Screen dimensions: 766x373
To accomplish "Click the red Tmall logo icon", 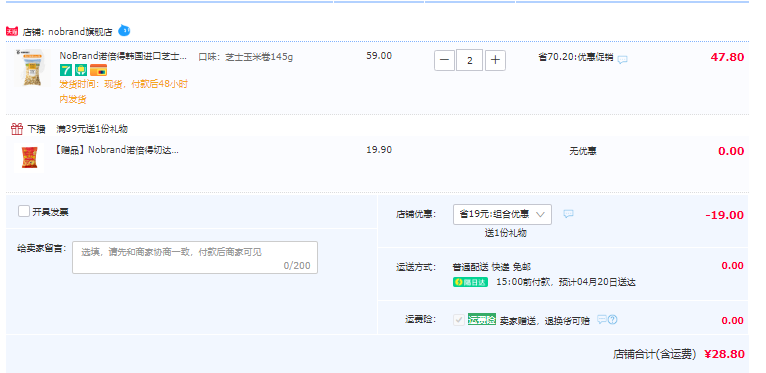I will [x=12, y=32].
